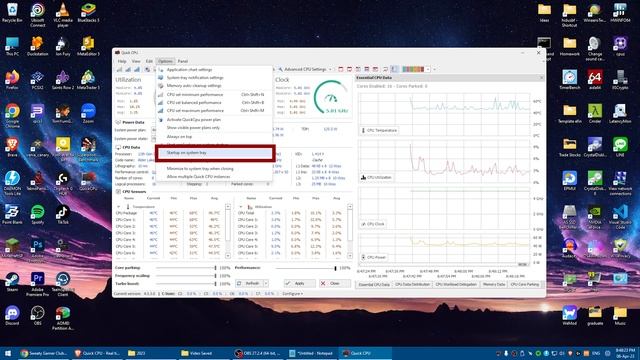
Task: Switch to the Memory Data tab
Action: (494, 284)
